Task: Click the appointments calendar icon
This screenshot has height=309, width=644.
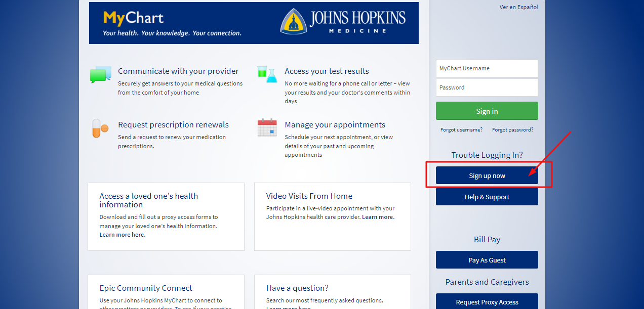Action: click(x=267, y=127)
